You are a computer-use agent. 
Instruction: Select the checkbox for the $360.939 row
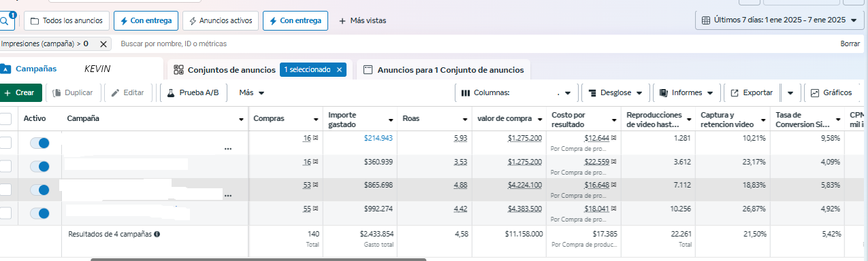coord(5,167)
